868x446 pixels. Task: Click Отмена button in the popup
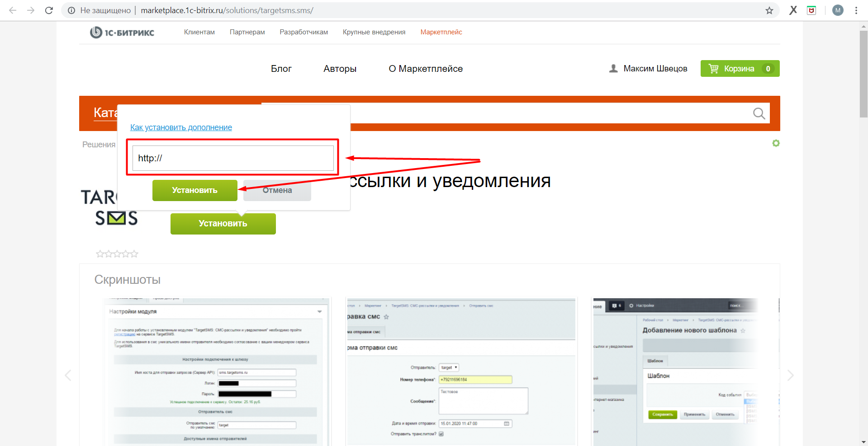[277, 190]
